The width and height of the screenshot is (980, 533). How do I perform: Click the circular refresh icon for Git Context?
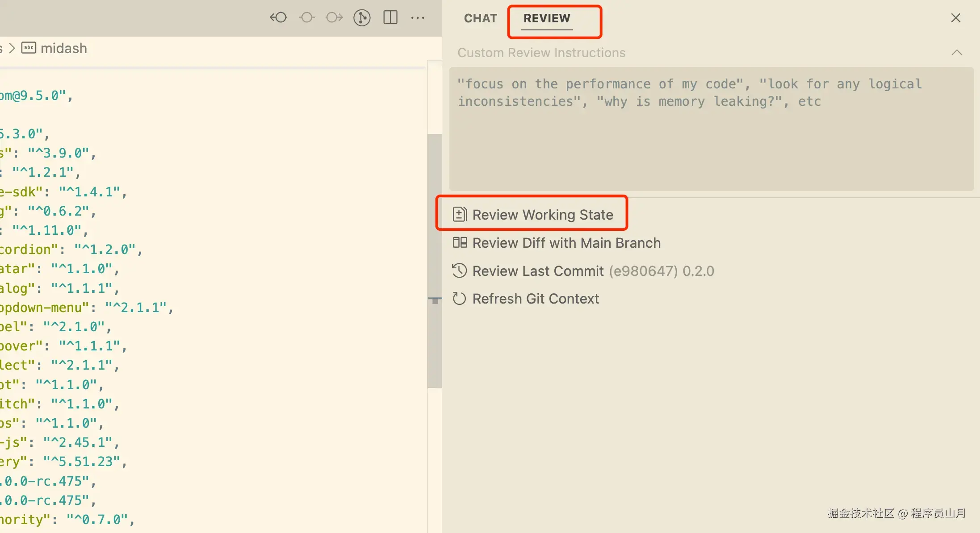point(460,299)
